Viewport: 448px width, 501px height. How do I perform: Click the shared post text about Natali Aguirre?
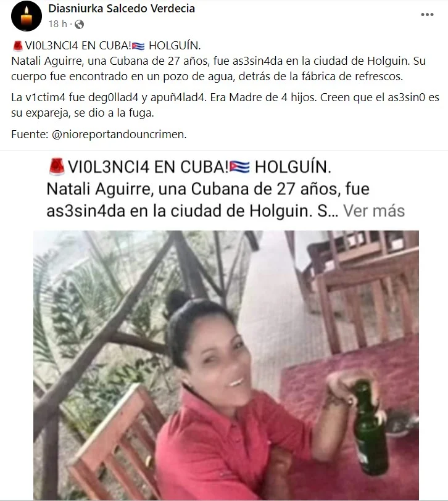point(208,200)
